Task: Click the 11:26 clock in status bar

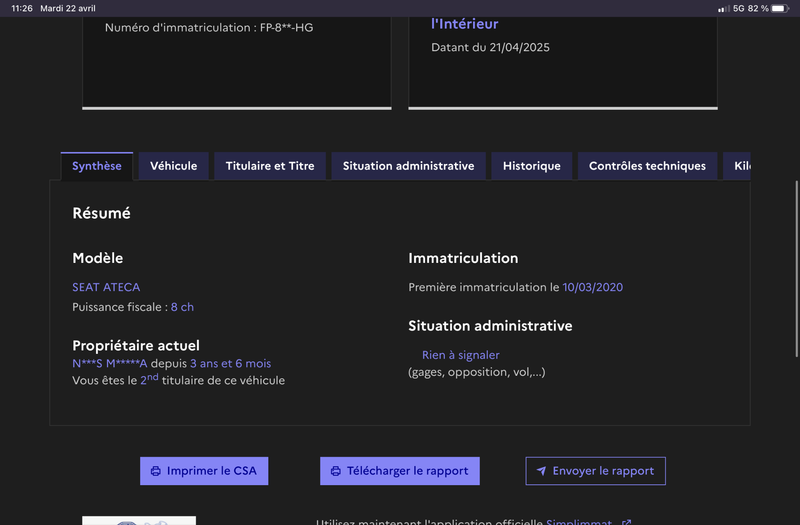Action: click(22, 8)
